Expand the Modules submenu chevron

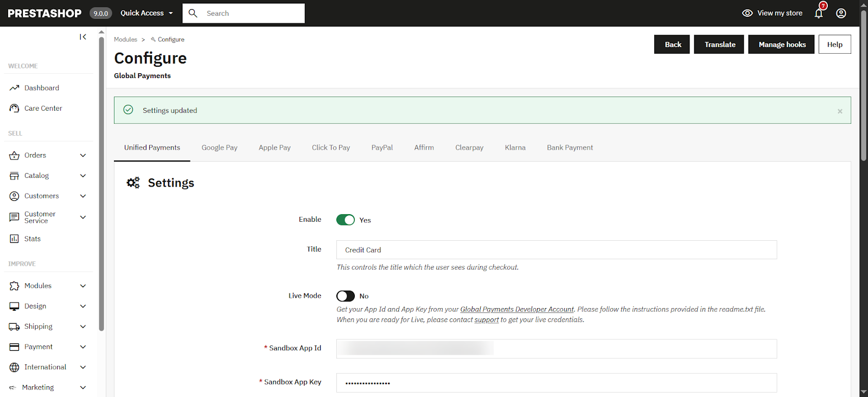pos(83,286)
